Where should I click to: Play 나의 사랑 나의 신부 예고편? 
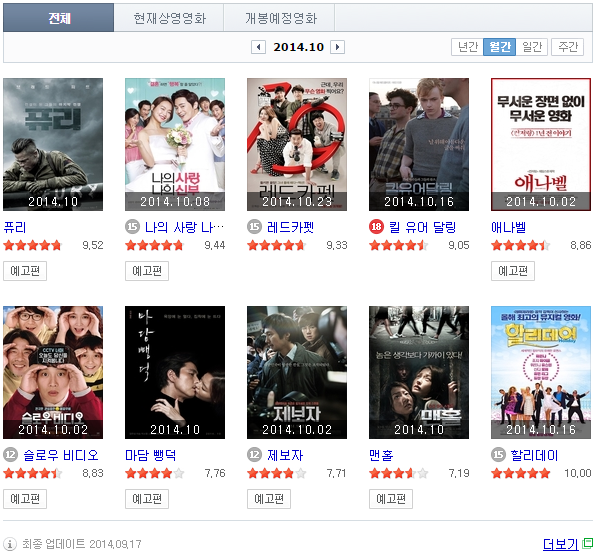point(147,271)
